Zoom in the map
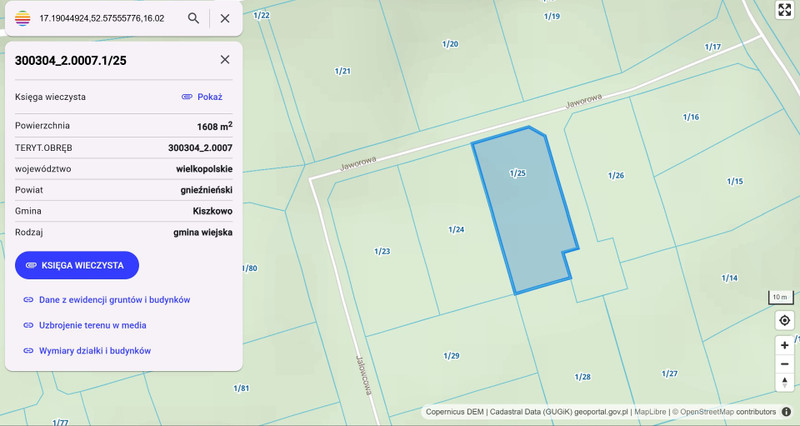The height and width of the screenshot is (426, 800). 785,344
